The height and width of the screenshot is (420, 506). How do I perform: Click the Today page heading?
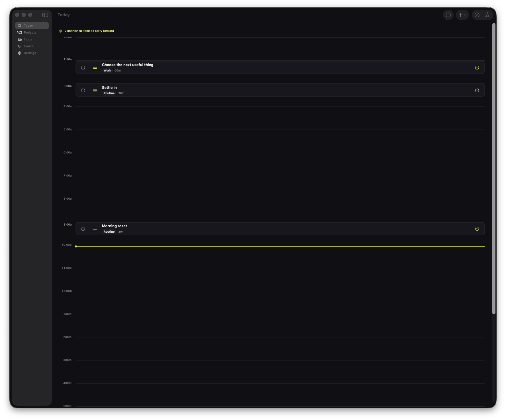click(x=64, y=15)
